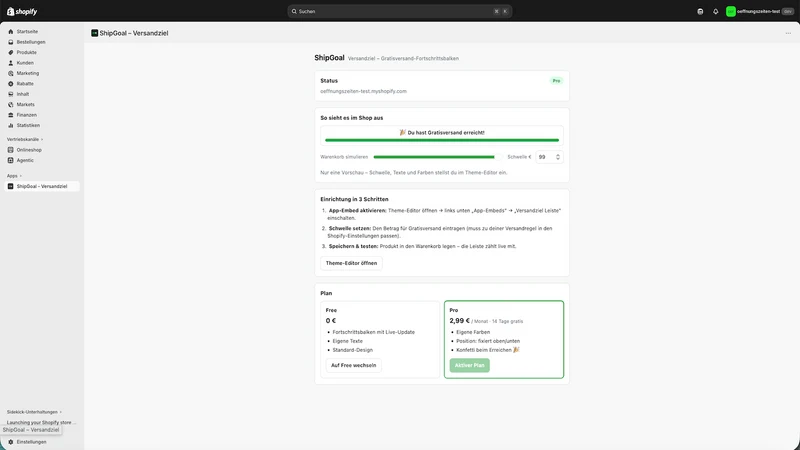This screenshot has width=800, height=450.
Task: Open the three-dot page menu
Action: click(x=788, y=33)
